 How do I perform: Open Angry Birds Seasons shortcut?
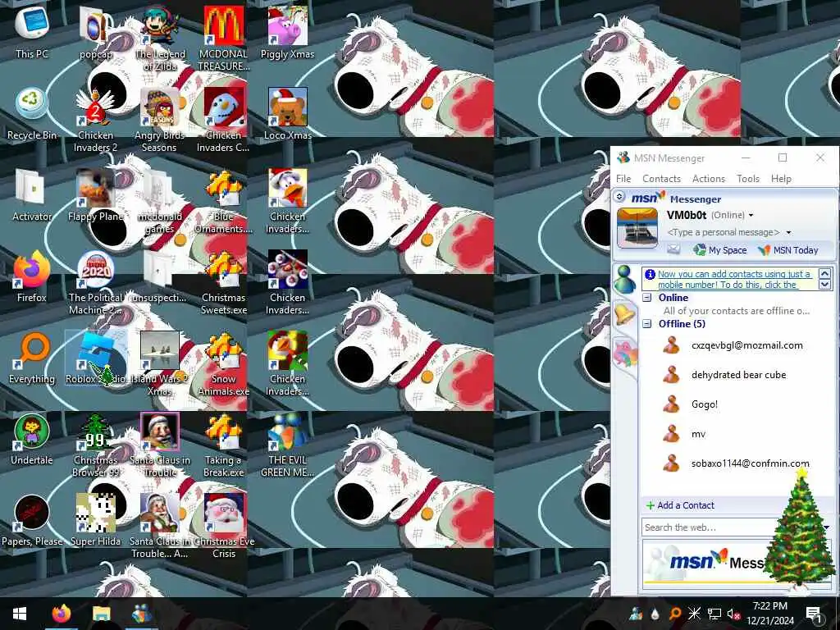160,120
